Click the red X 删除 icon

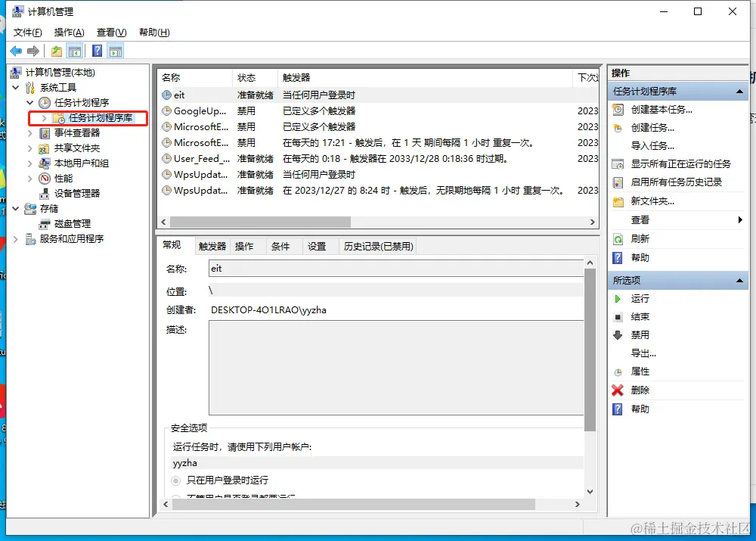pyautogui.click(x=618, y=390)
